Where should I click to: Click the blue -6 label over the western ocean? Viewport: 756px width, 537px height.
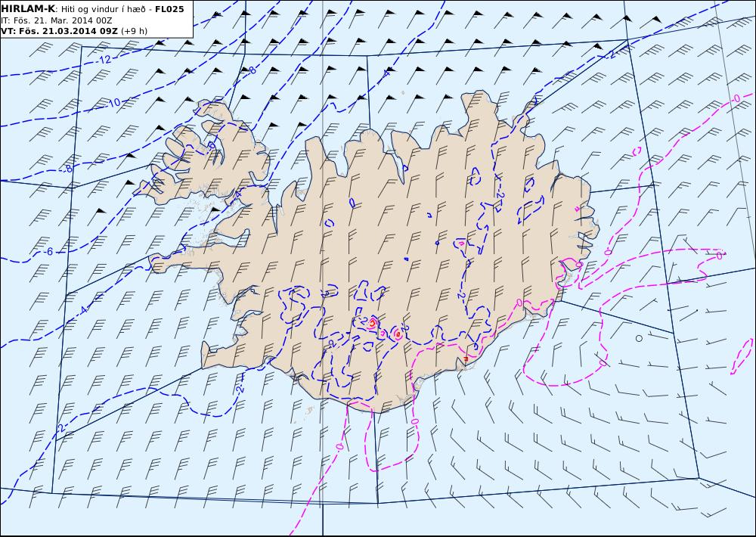pos(48,252)
